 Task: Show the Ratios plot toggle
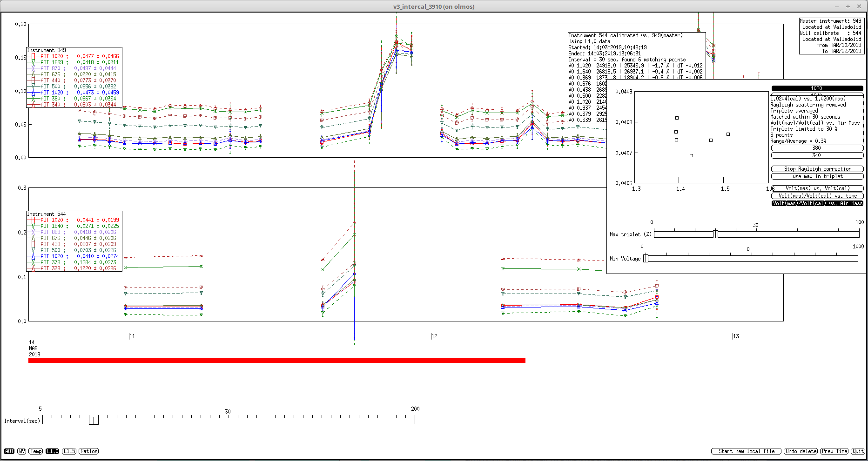coord(88,451)
